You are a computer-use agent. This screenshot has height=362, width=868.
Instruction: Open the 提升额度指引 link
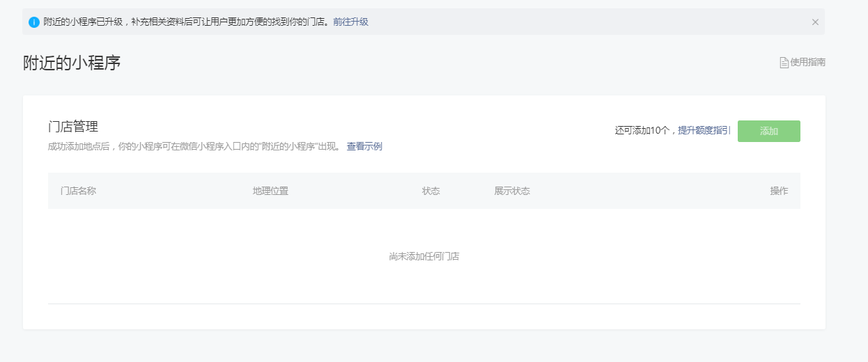[x=704, y=130]
